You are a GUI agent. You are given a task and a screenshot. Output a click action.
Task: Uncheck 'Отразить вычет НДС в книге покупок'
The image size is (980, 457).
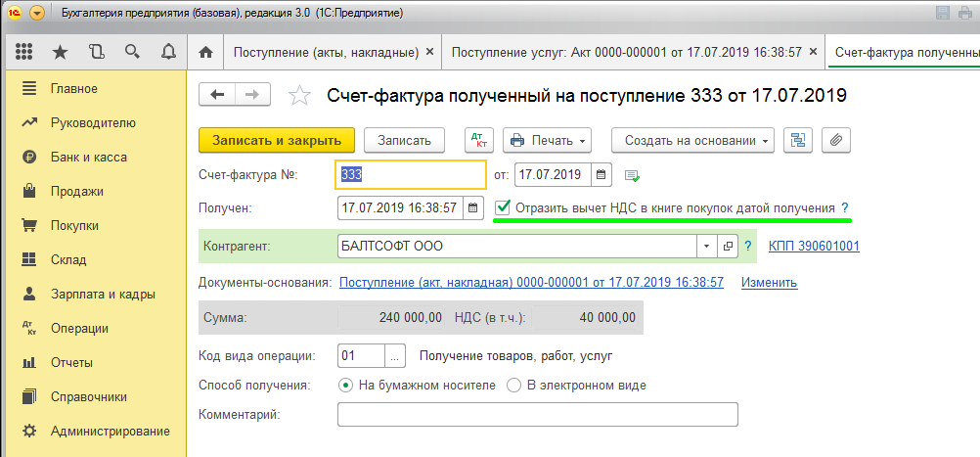(x=503, y=207)
